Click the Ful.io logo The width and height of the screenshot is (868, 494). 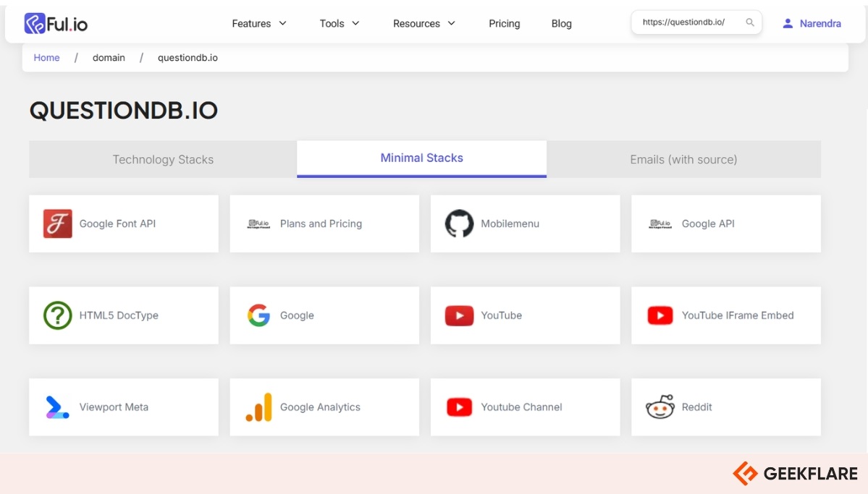(56, 23)
